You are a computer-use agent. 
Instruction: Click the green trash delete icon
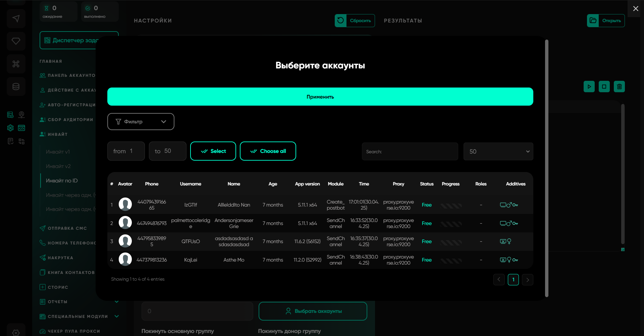619,87
